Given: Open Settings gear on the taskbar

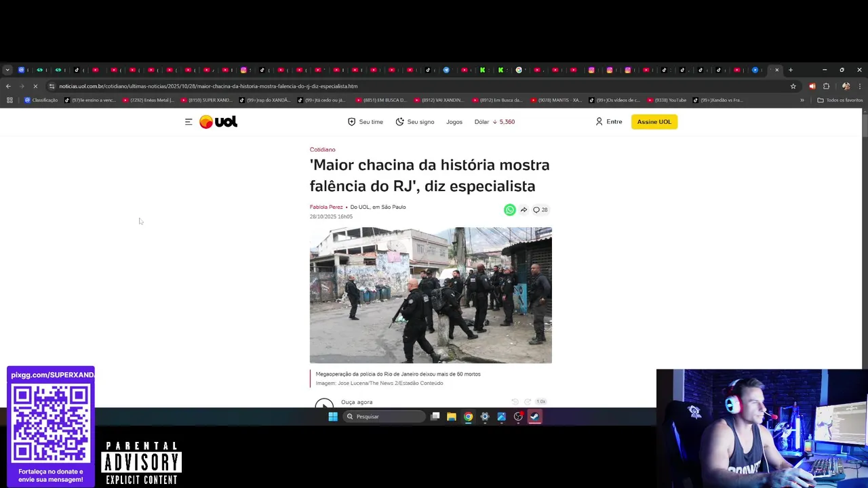Looking at the screenshot, I should click(x=485, y=417).
